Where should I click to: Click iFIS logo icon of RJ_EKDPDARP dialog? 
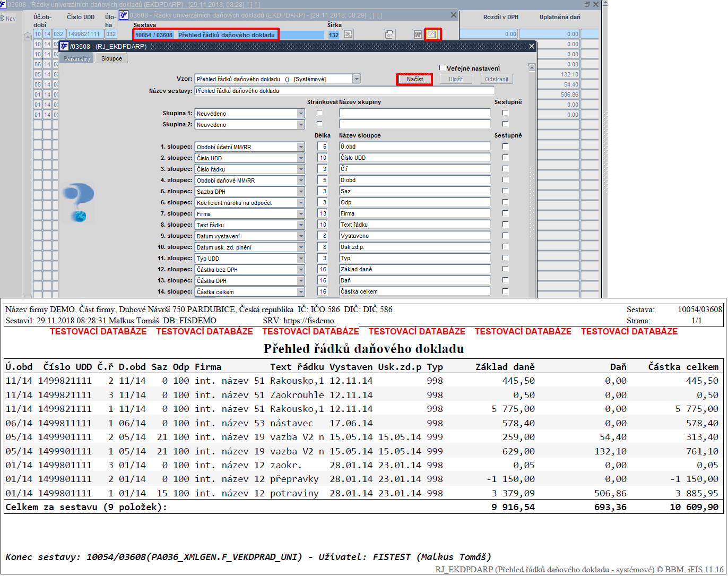(64, 46)
